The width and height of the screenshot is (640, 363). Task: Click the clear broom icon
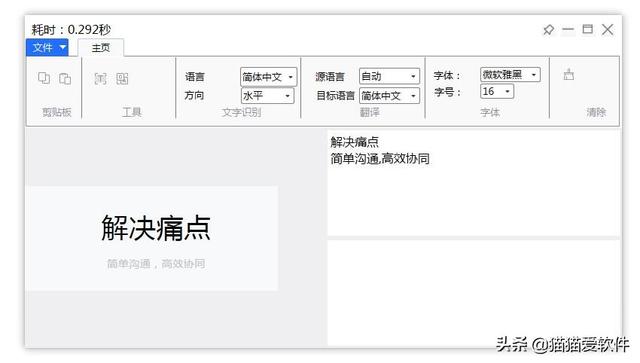tap(569, 75)
